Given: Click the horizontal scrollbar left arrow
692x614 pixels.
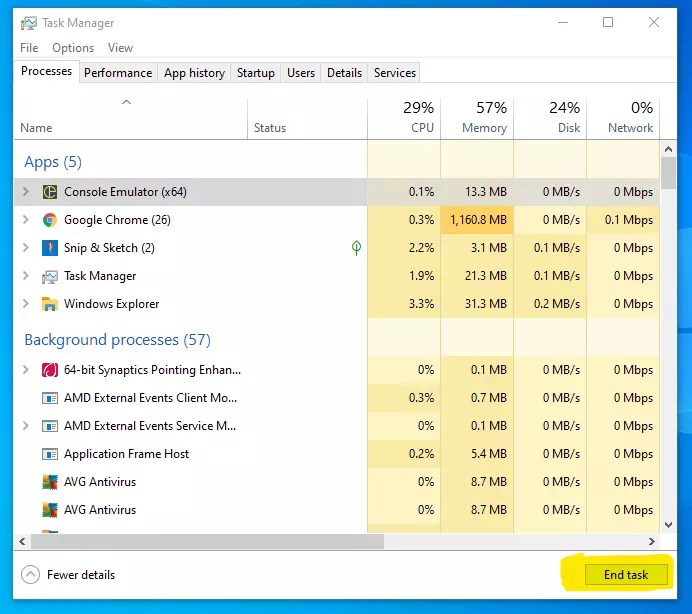Looking at the screenshot, I should (x=22, y=541).
